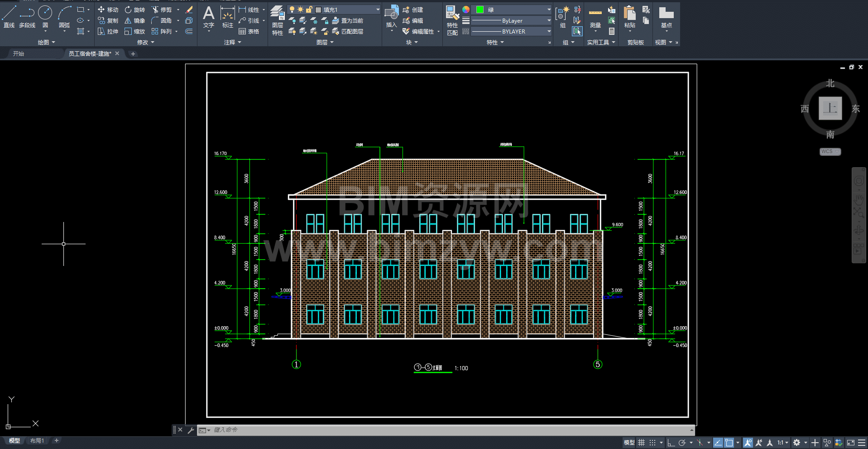The width and height of the screenshot is (868, 449).
Task: Switch to the 开始 tab
Action: click(19, 53)
